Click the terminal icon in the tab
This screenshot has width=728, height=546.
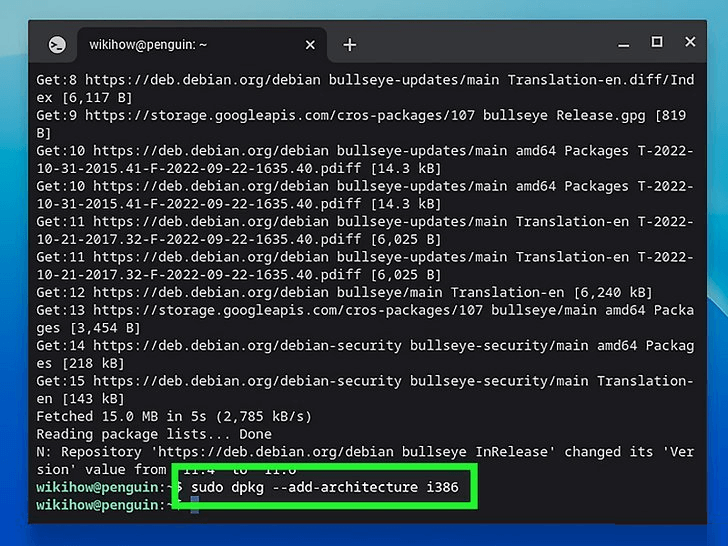point(58,45)
